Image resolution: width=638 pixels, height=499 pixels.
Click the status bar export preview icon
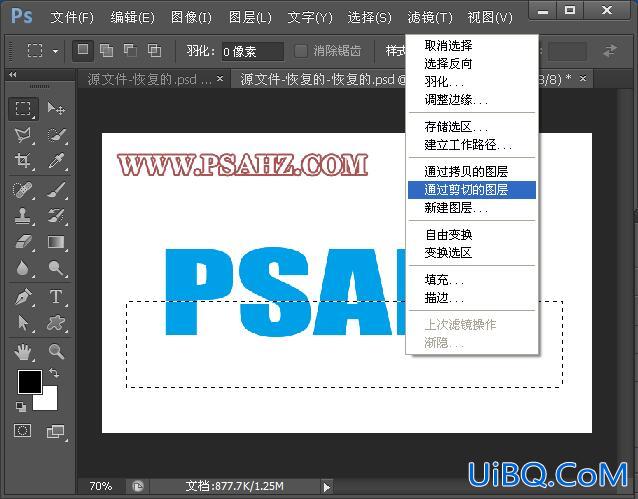[x=138, y=486]
